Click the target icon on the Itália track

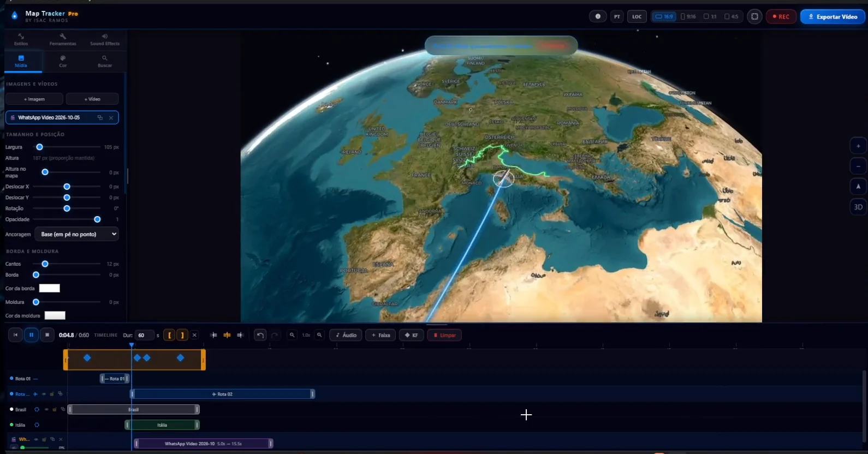tap(37, 425)
